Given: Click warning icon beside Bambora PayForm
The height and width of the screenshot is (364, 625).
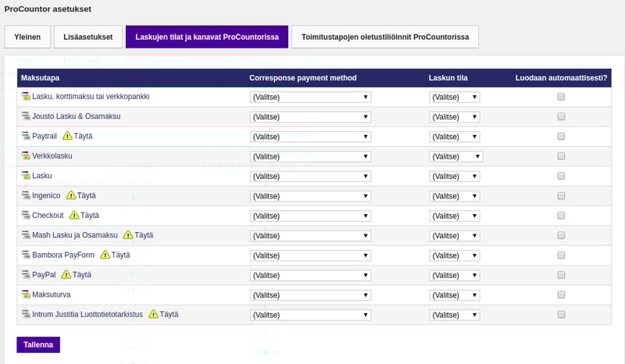Looking at the screenshot, I should (x=105, y=255).
